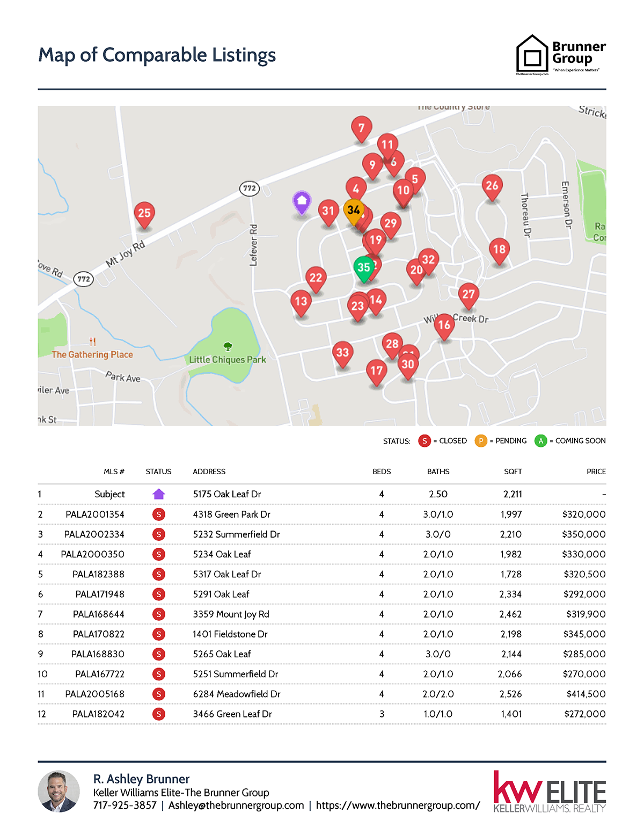The image size is (644, 834).
Task: Click the $270,000 price
Action: 584,674
